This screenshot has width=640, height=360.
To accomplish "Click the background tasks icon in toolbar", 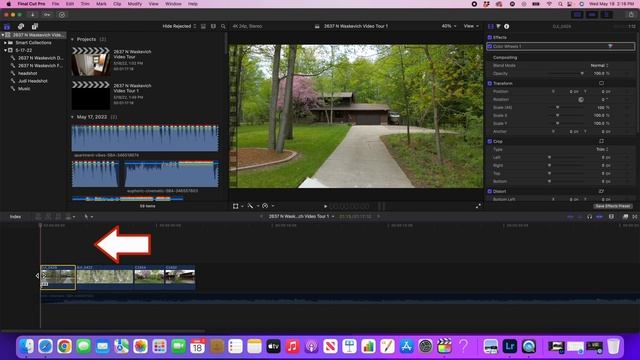I will pos(62,15).
